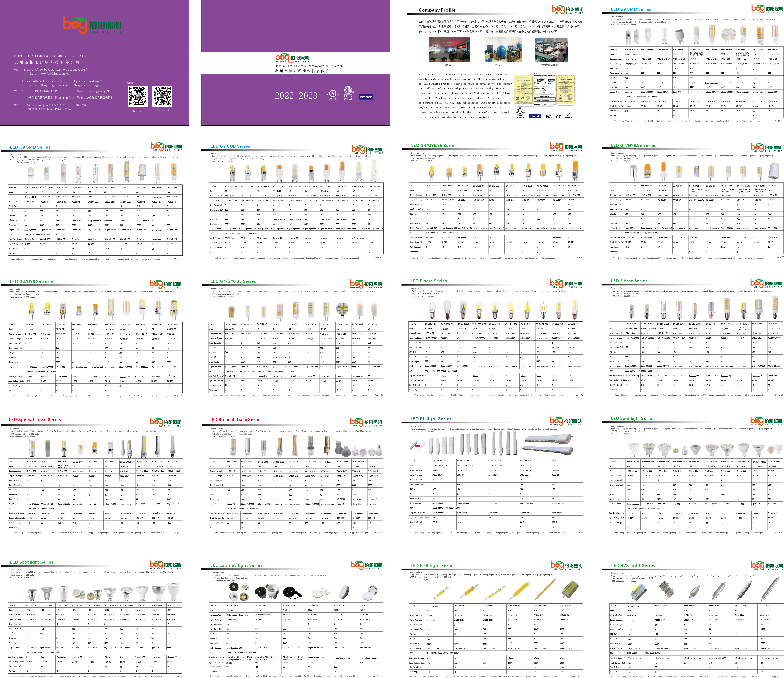Click the 2022-2023 text on cover
This screenshot has width=784, height=678.
click(x=296, y=96)
